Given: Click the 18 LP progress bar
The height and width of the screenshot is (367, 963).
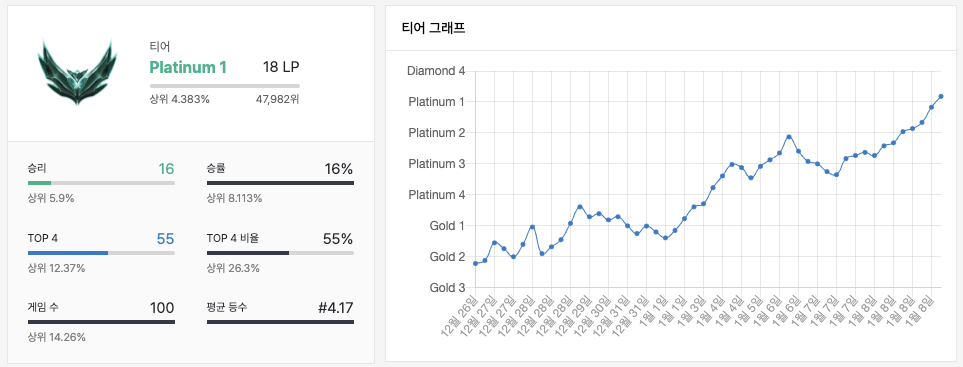Looking at the screenshot, I should tap(225, 86).
